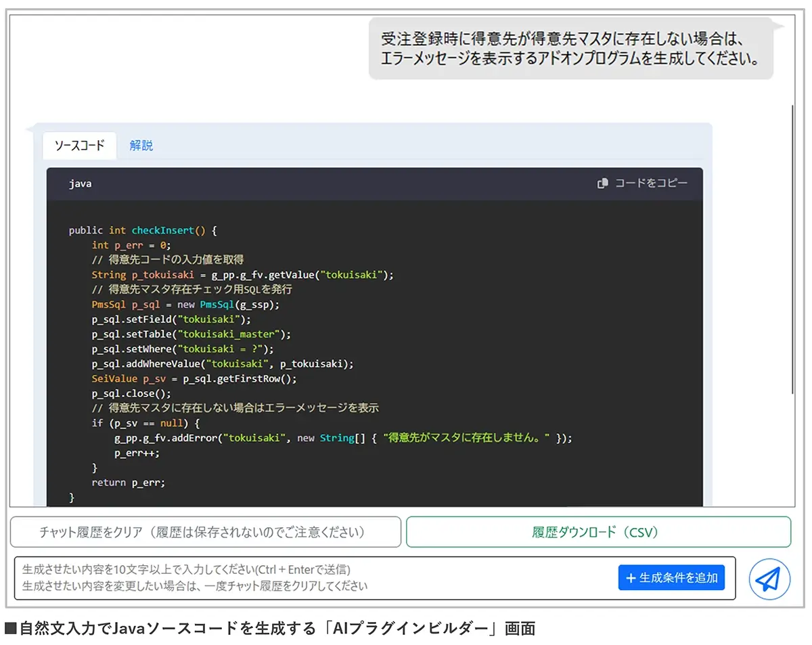Click the paper-plane send icon
812x645 pixels.
click(769, 579)
